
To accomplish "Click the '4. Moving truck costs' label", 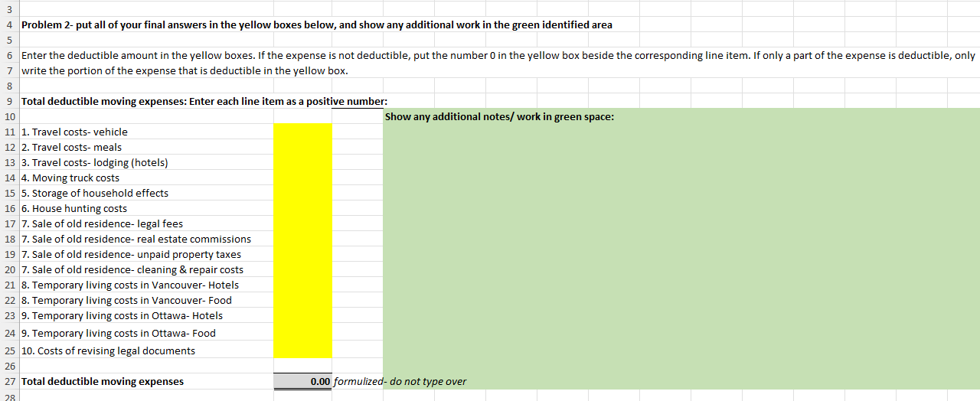I will (x=70, y=178).
